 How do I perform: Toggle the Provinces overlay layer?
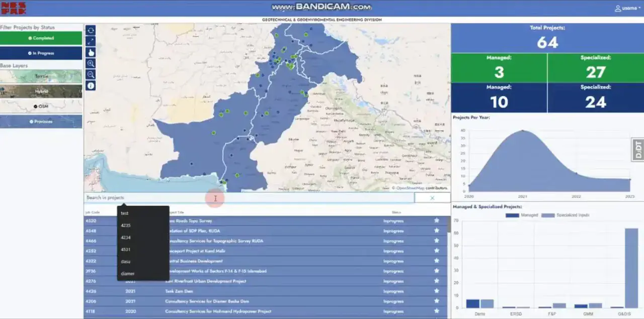click(x=41, y=122)
